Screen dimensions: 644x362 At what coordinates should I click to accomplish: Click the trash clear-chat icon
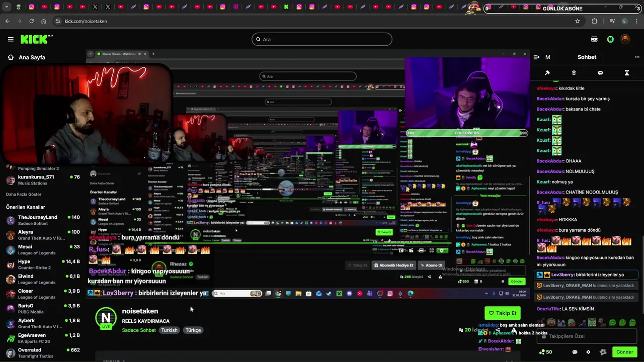point(574,73)
